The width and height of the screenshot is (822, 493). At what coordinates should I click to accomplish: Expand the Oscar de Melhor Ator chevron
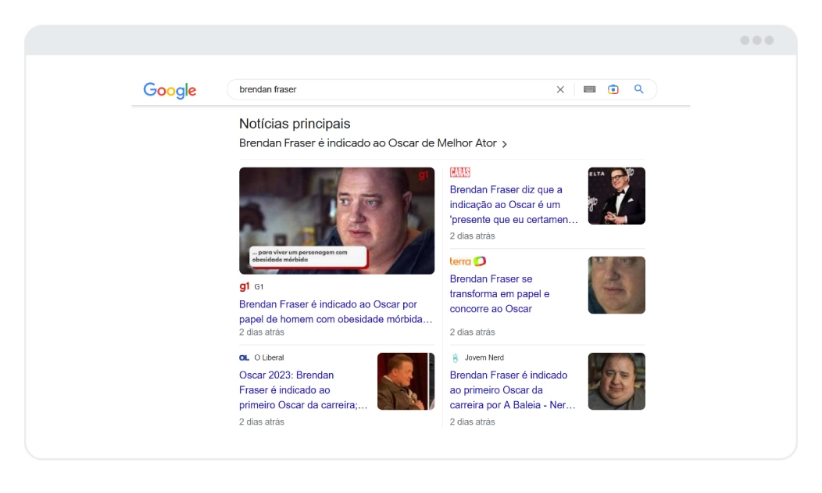(x=505, y=144)
